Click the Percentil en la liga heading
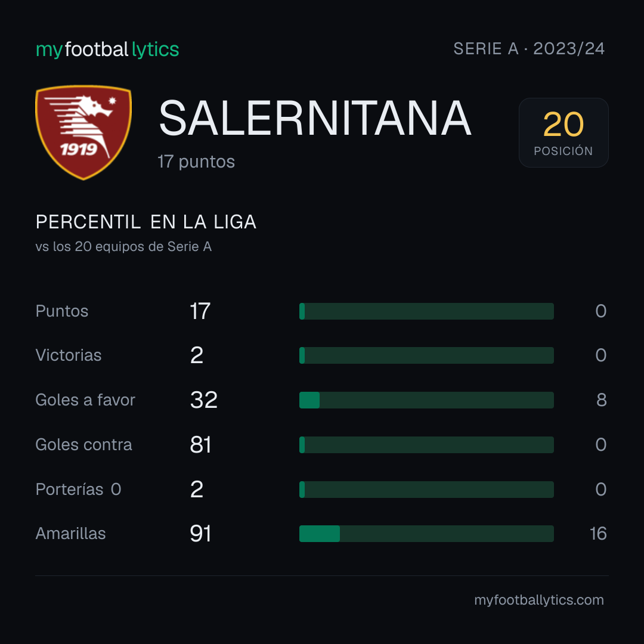The width and height of the screenshot is (644, 644). point(146,222)
